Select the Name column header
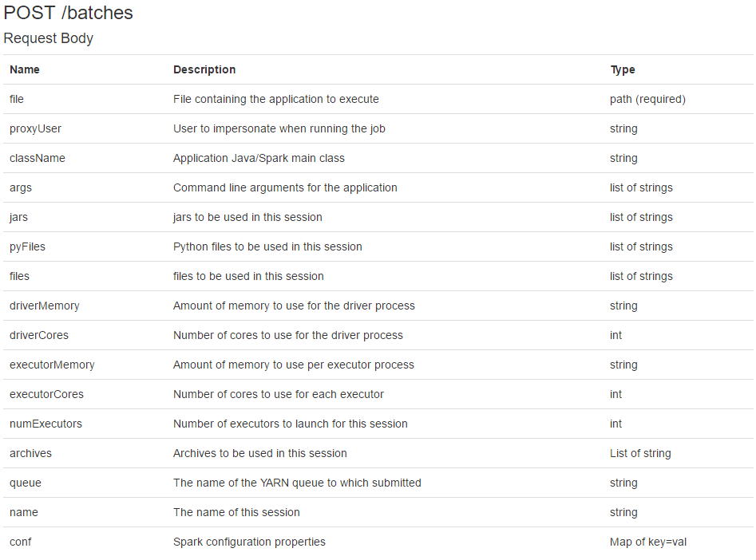 click(25, 69)
